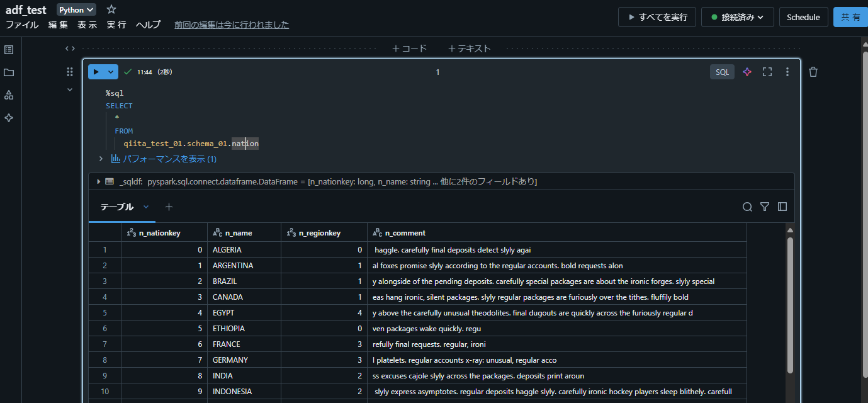The image size is (868, 403).
Task: Click the n_comment column header
Action: coord(557,232)
